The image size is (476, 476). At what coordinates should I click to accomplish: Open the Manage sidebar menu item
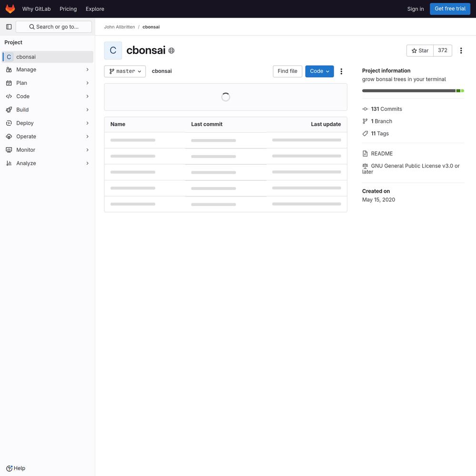point(48,69)
